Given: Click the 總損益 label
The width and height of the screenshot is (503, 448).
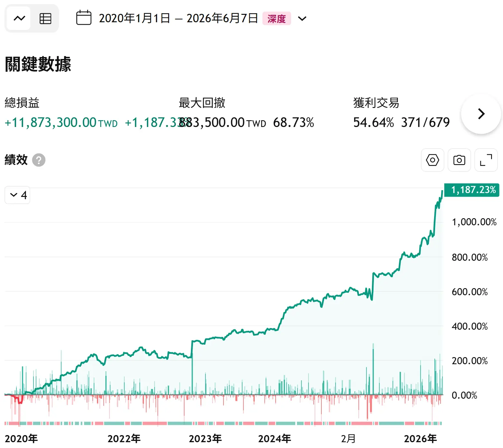Looking at the screenshot, I should pos(22,103).
